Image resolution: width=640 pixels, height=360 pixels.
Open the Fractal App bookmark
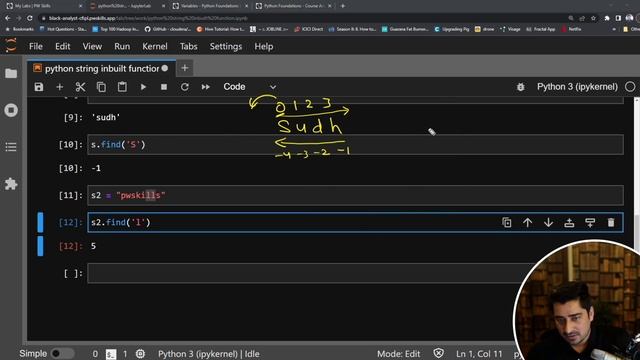click(x=542, y=29)
